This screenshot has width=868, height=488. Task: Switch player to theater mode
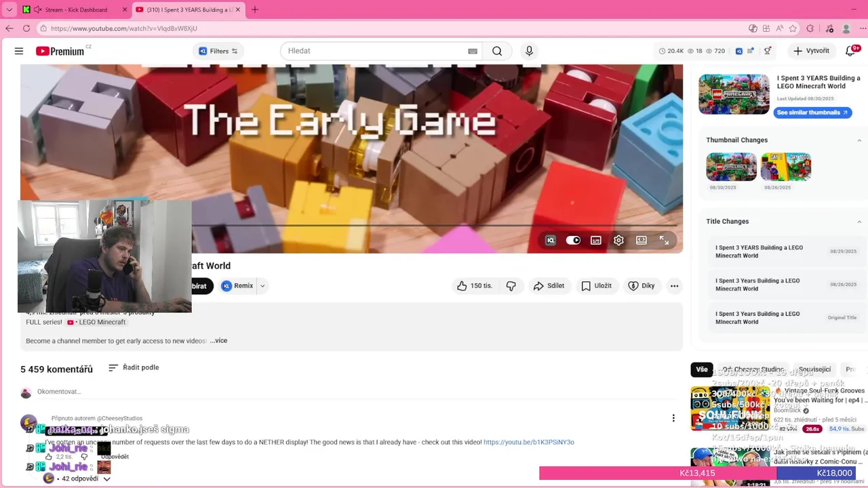641,240
